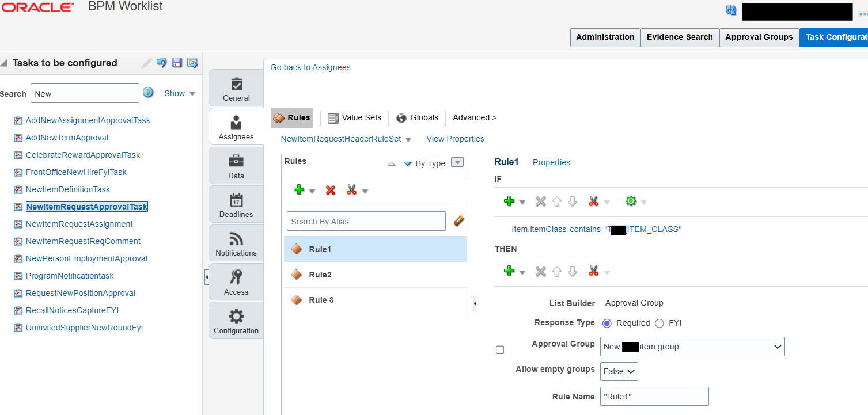This screenshot has height=415, width=868.
Task: Run the task search with the go arrow
Action: (148, 92)
